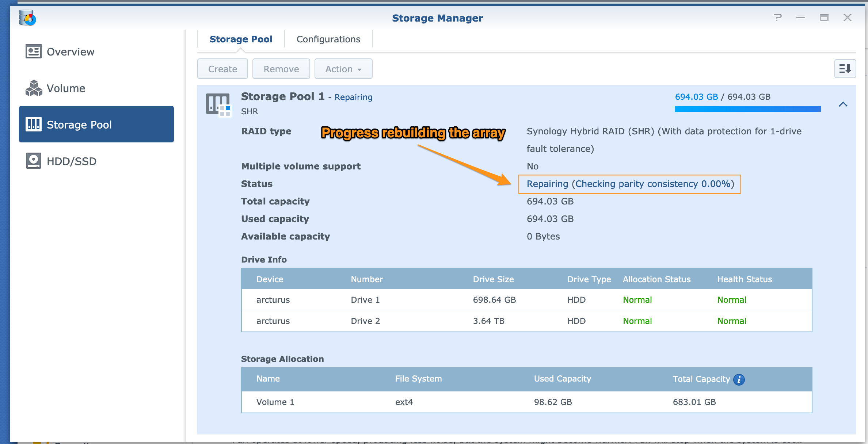868x444 pixels.
Task: Click the Health Status column header
Action: (x=745, y=279)
